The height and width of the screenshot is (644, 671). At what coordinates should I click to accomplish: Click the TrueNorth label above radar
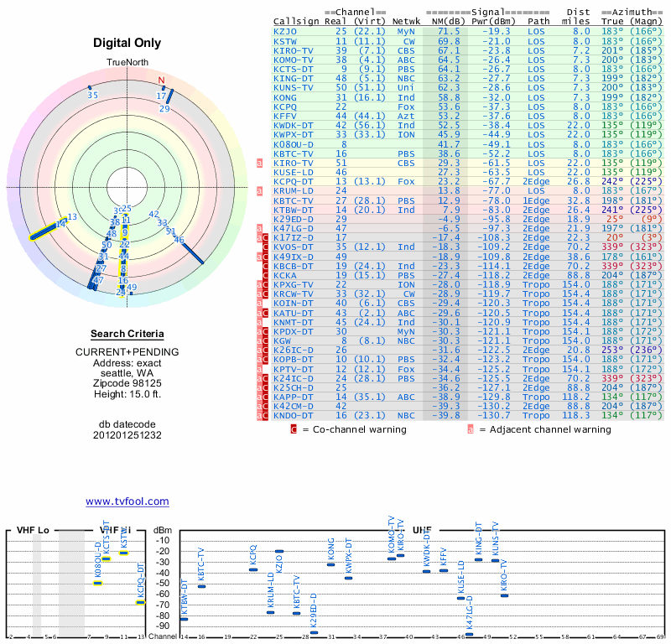pyautogui.click(x=127, y=63)
